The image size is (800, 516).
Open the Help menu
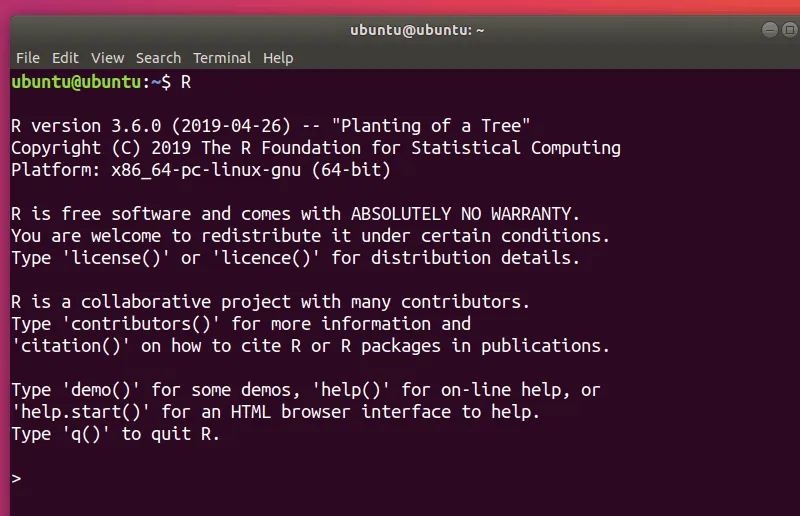pyautogui.click(x=278, y=58)
